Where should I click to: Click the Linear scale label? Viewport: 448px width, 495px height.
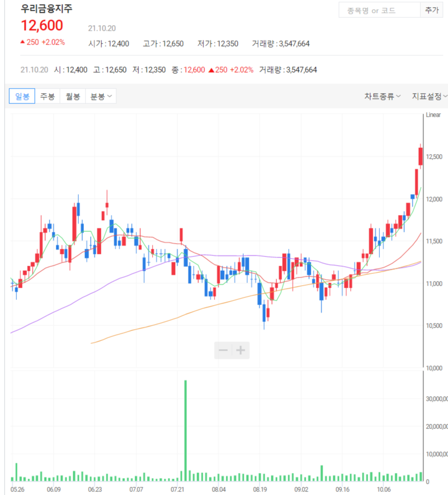(433, 115)
